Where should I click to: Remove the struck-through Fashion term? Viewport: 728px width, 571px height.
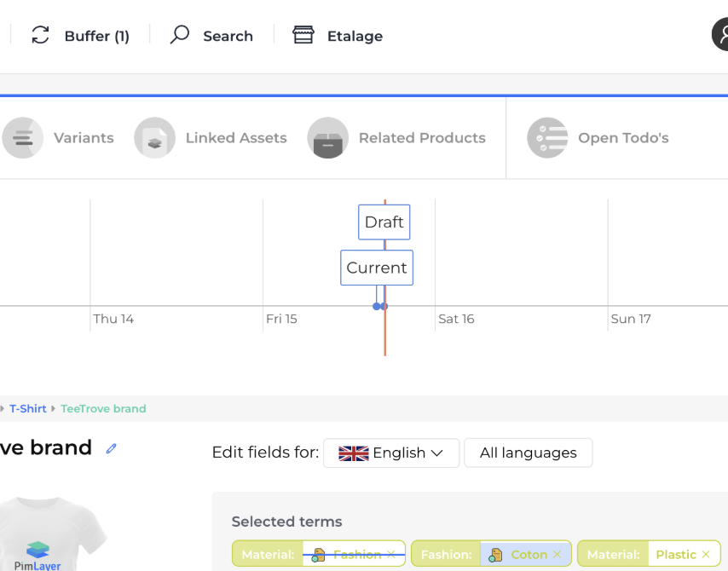tap(391, 555)
